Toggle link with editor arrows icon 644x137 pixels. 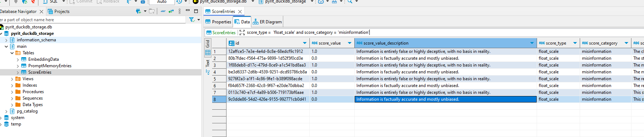171,11
